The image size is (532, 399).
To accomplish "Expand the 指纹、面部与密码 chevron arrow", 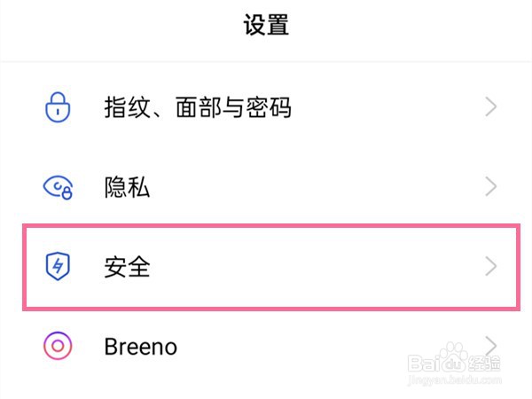I will click(x=491, y=108).
